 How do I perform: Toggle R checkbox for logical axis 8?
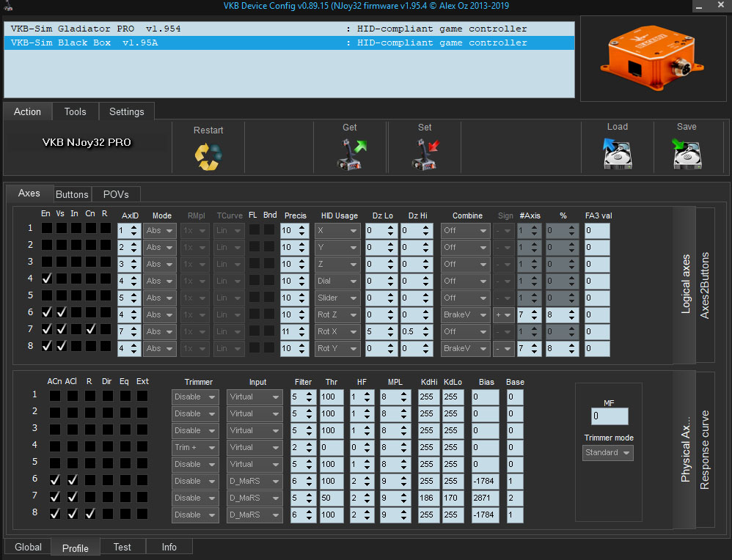[106, 346]
